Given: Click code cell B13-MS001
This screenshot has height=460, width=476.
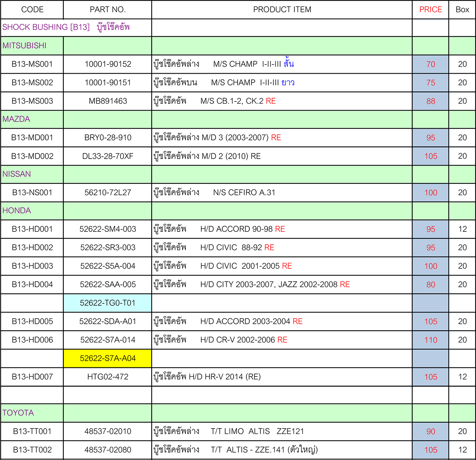Looking at the screenshot, I should (x=32, y=64).
